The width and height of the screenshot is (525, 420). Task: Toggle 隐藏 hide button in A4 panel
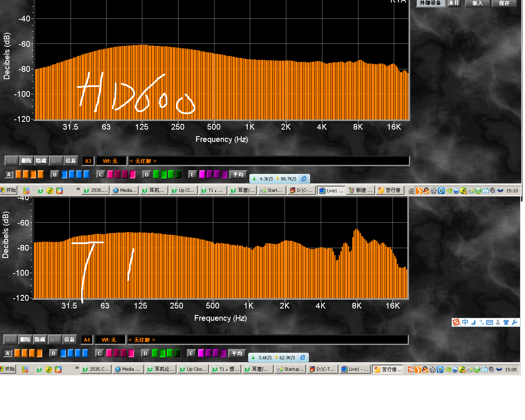[40, 340]
